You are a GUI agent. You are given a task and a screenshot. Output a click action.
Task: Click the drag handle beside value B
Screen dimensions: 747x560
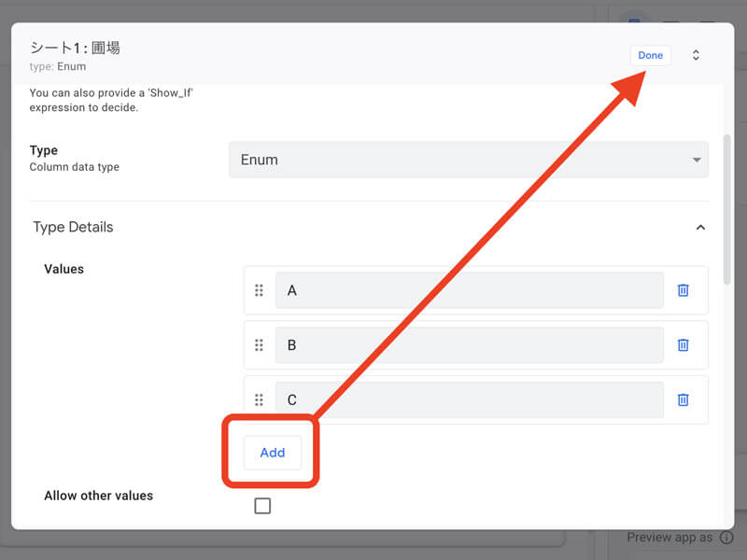coord(259,345)
